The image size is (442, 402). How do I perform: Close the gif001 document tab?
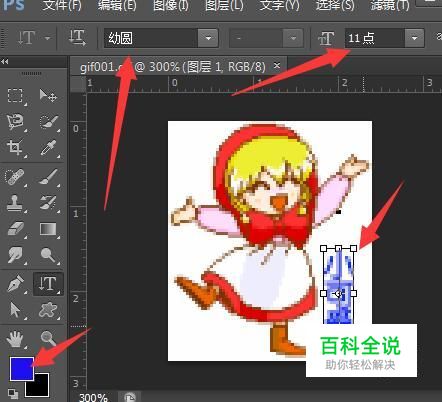(x=277, y=66)
